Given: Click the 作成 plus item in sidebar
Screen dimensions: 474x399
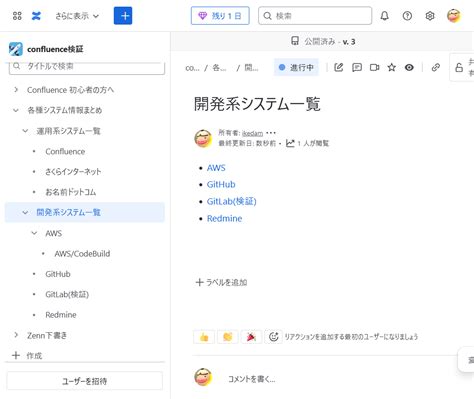Looking at the screenshot, I should [27, 356].
